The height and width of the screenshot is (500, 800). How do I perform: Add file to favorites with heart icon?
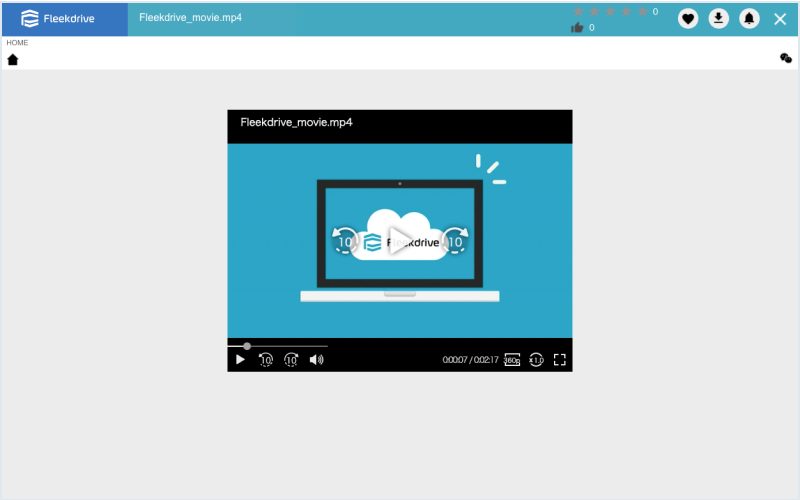688,19
